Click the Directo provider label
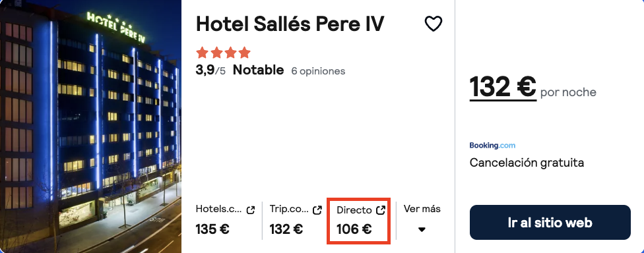644x253 pixels. [x=354, y=210]
